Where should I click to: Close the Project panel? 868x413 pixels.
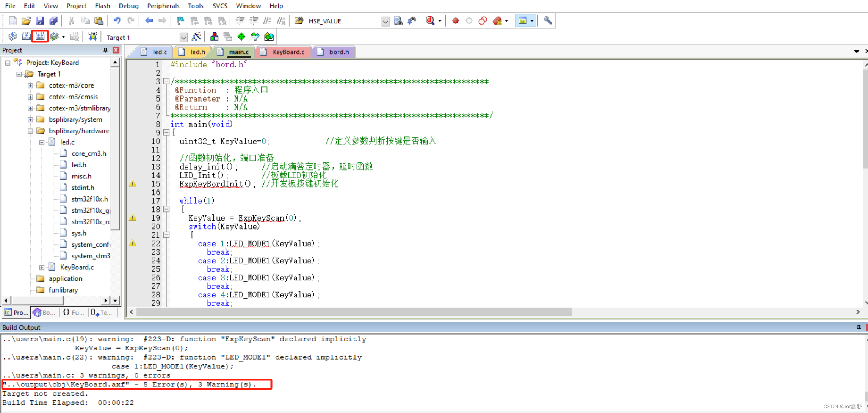(x=116, y=50)
